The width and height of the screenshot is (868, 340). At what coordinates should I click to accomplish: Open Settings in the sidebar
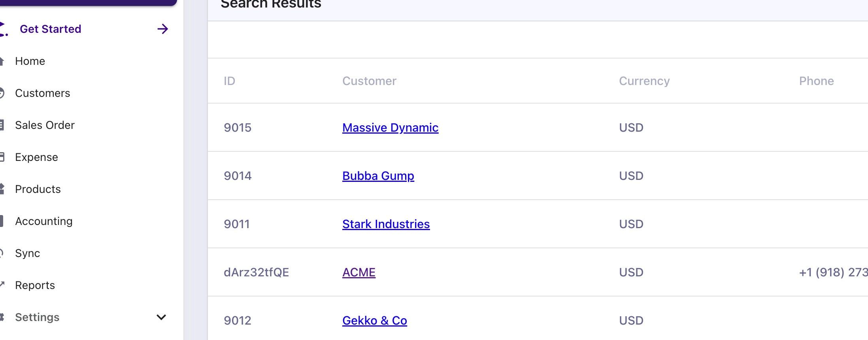coord(37,317)
